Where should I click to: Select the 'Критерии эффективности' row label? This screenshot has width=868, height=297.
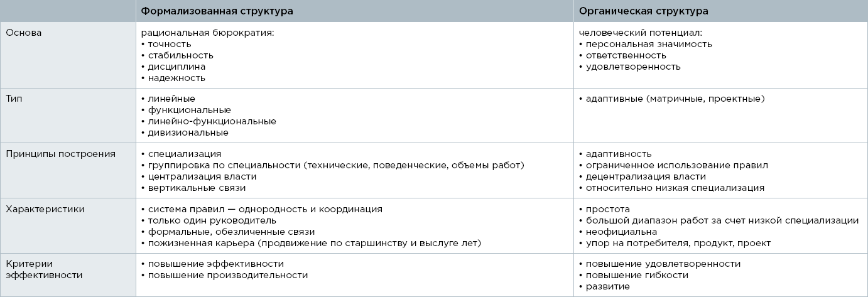pyautogui.click(x=44, y=269)
